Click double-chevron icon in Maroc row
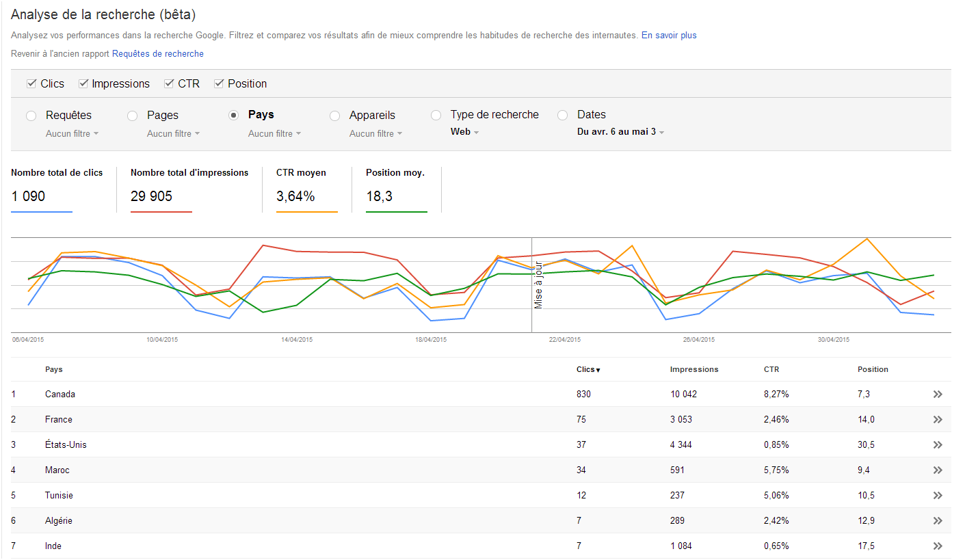This screenshot has width=965, height=560. point(937,470)
